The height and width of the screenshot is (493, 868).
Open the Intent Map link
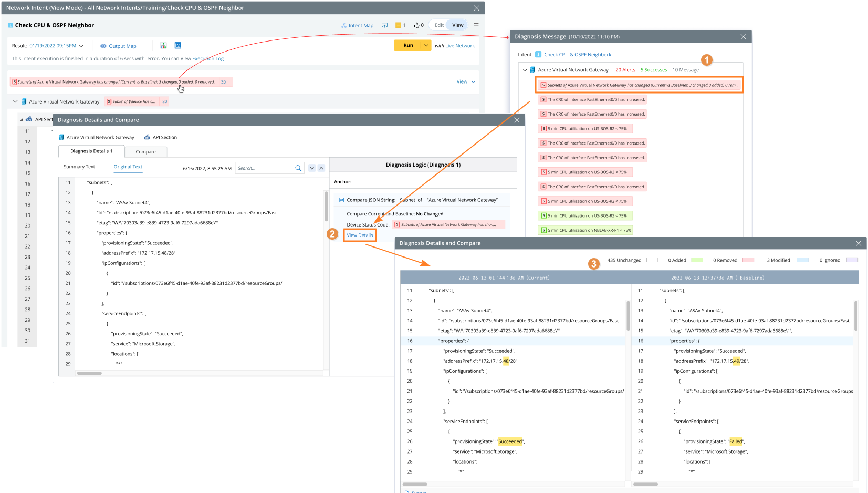click(x=357, y=25)
